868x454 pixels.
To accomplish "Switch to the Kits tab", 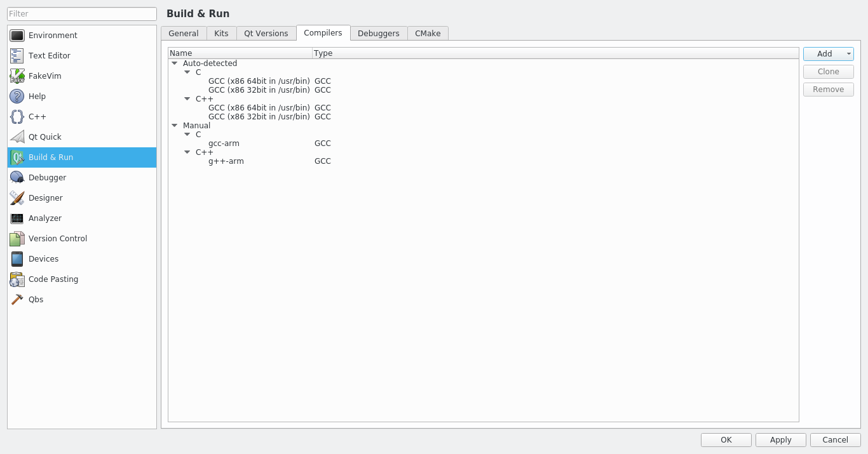I will pos(222,34).
